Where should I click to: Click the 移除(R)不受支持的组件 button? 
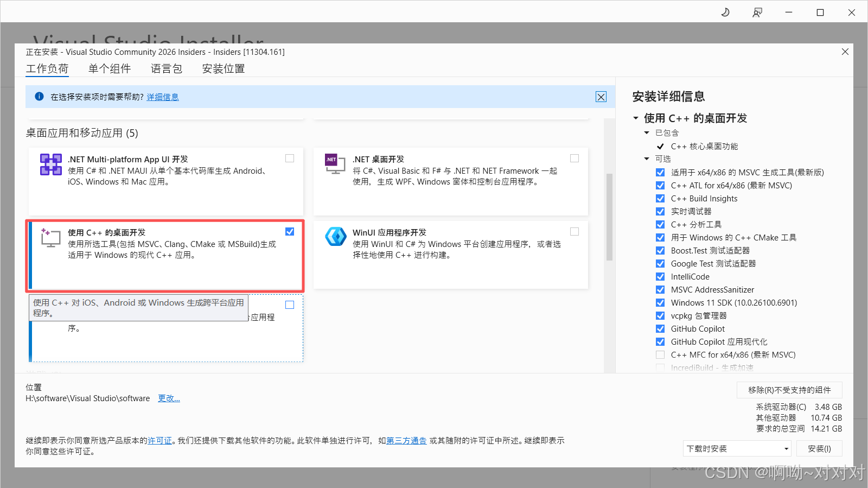click(789, 390)
